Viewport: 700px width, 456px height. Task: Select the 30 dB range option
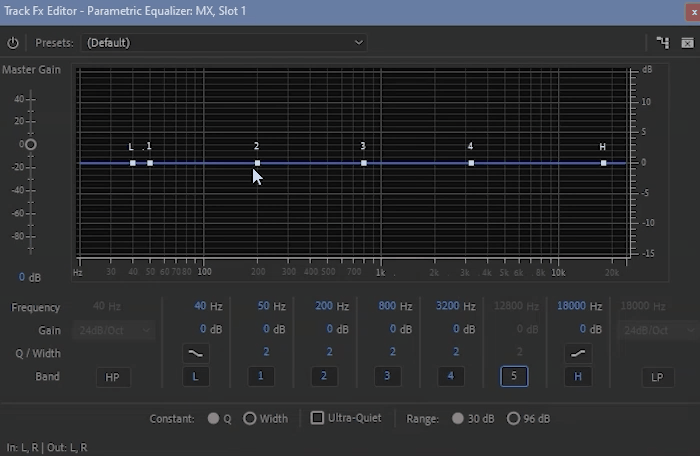458,418
